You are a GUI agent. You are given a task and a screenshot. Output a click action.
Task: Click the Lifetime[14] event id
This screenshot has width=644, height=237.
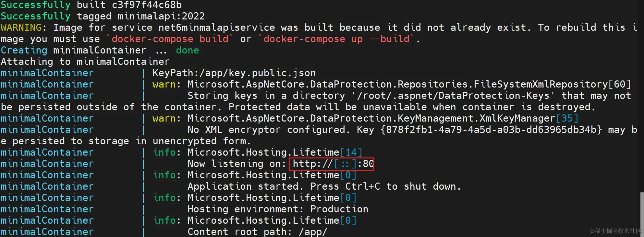[x=351, y=152]
